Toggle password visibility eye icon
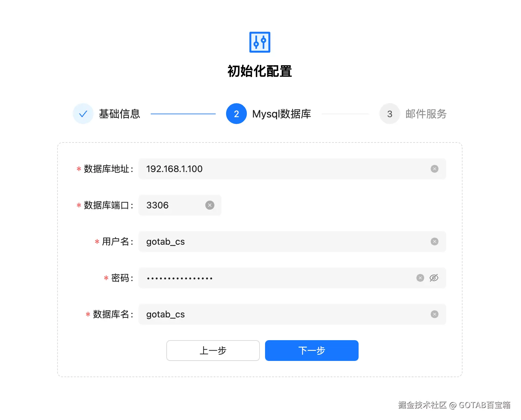This screenshot has width=521, height=420. (x=434, y=278)
